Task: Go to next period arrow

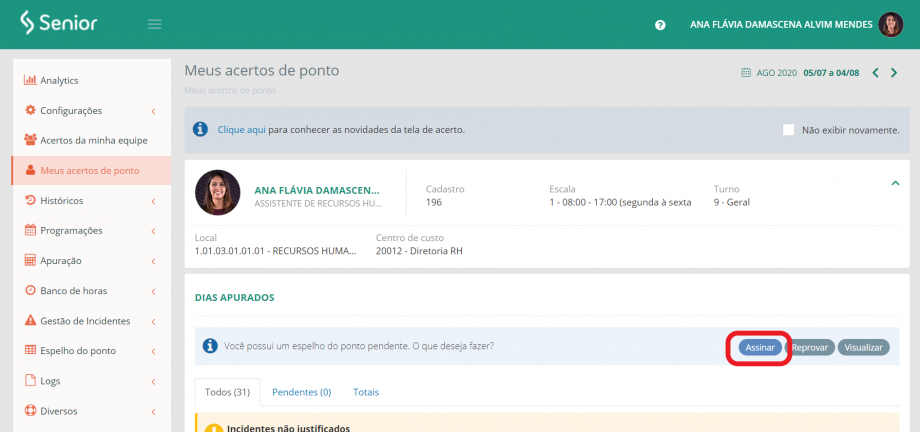Action: click(x=894, y=73)
